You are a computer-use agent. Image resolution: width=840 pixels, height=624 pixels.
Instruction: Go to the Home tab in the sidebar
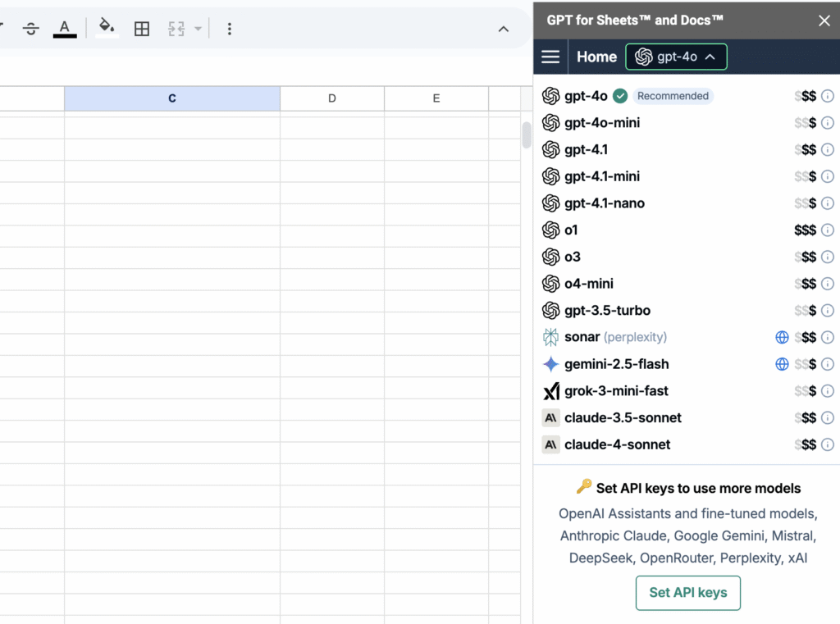tap(596, 57)
